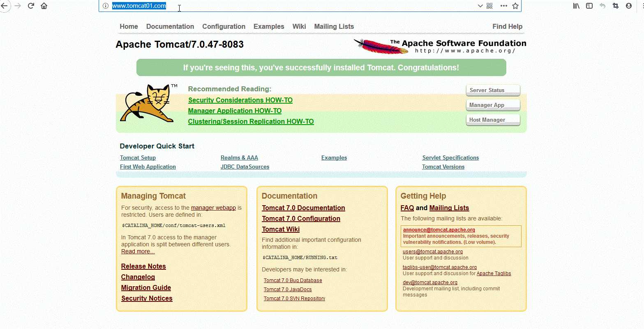Click taglibs-user@tomcat.apache.org link
Viewport: 644px width, 329px height.
click(x=440, y=267)
